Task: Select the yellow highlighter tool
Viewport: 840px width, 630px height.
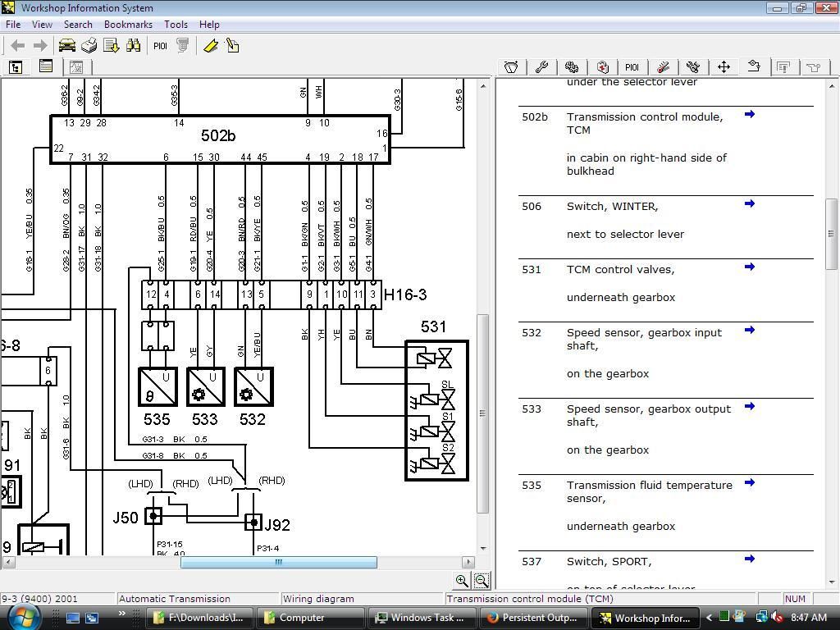Action: tap(211, 46)
